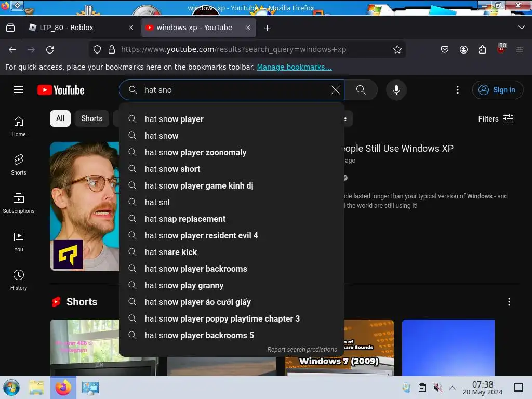
Task: Choose suggestion 'hat snow'
Action: 232,136
